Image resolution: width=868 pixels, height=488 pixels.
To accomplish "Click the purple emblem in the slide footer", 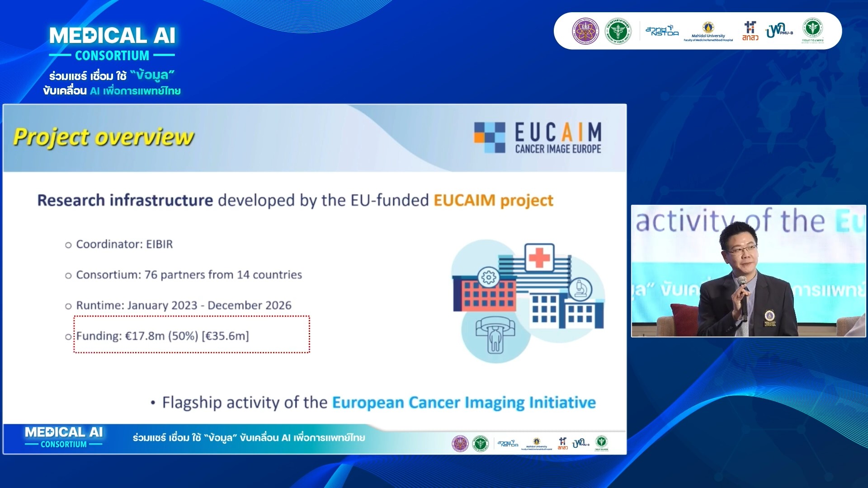I will [x=460, y=444].
